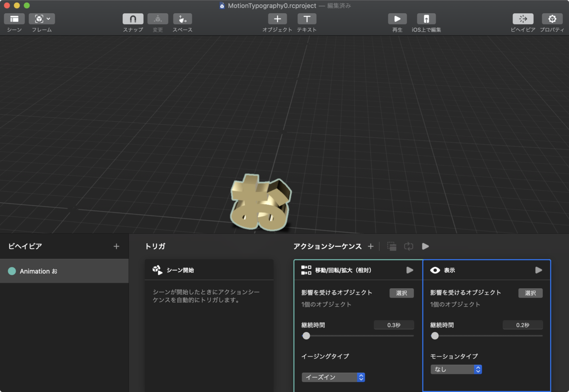Viewport: 569px width, 392px height.
Task: Add text with テキスト button
Action: [x=307, y=19]
